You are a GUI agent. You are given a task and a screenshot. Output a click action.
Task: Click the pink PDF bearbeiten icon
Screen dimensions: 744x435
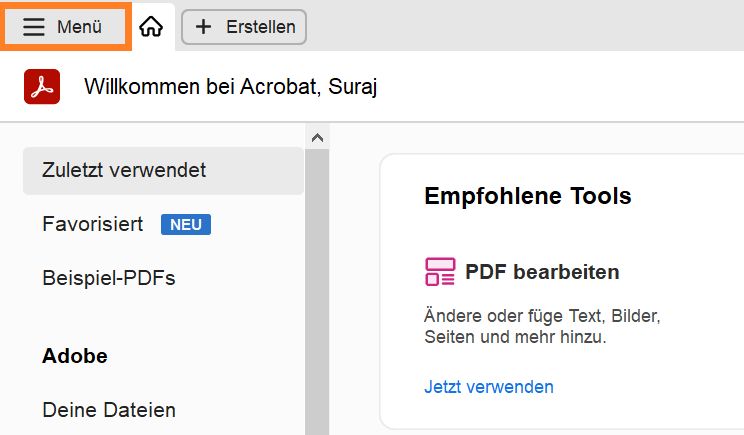[440, 271]
